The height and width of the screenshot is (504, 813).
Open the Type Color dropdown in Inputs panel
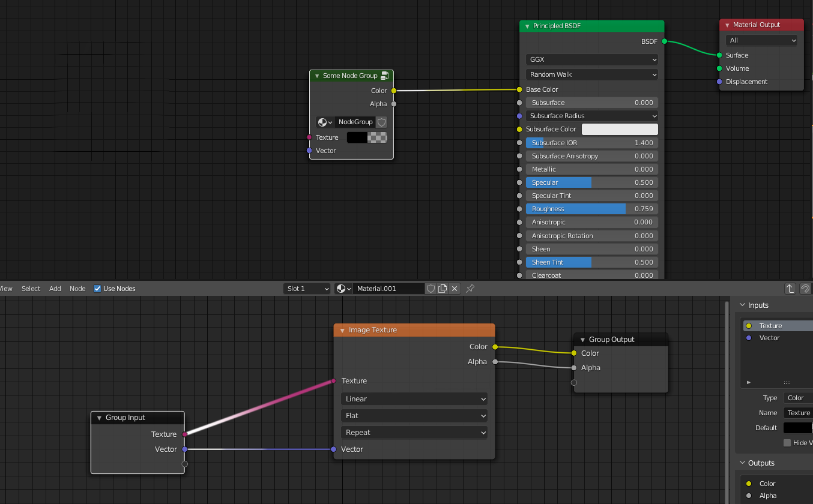(798, 398)
